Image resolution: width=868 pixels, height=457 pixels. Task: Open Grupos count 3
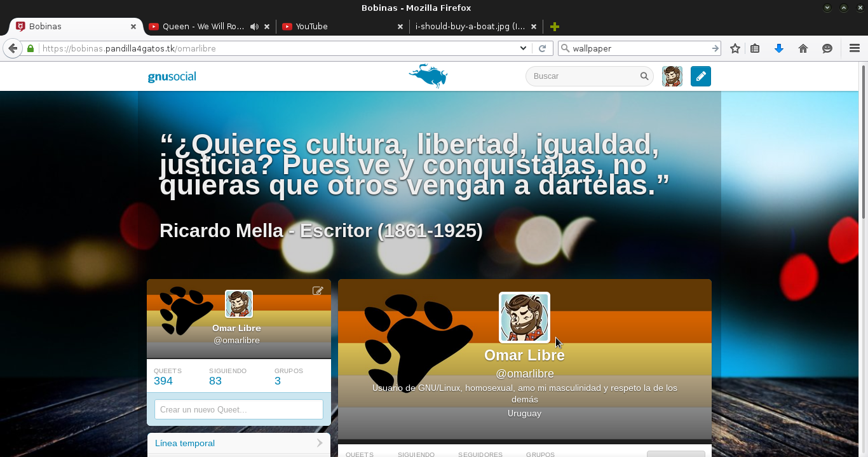[x=278, y=381]
